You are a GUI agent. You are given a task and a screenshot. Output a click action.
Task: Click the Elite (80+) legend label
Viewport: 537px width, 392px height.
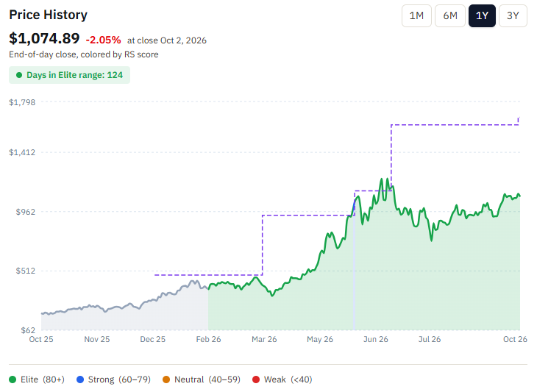click(x=43, y=379)
